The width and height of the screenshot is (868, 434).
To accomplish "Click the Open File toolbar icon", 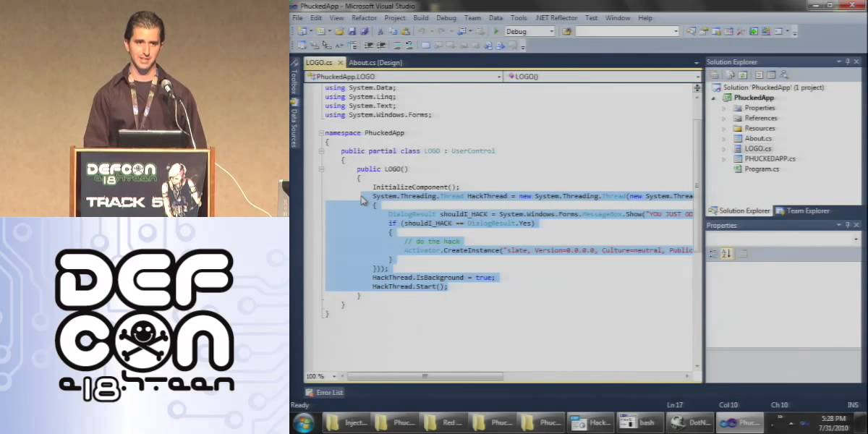I will coord(339,31).
